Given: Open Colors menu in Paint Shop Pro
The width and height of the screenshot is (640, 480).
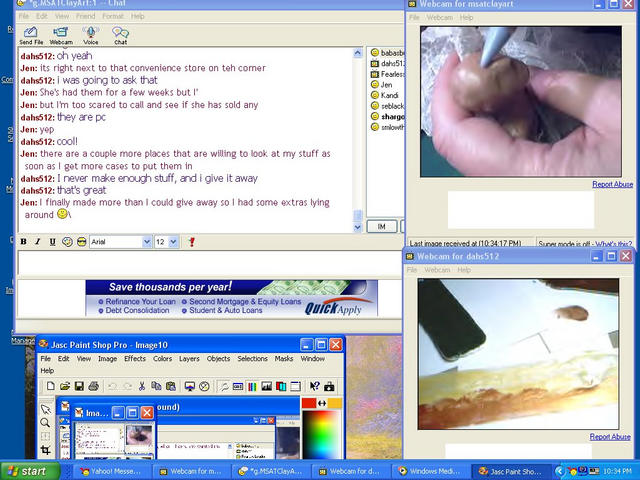Looking at the screenshot, I should click(162, 359).
